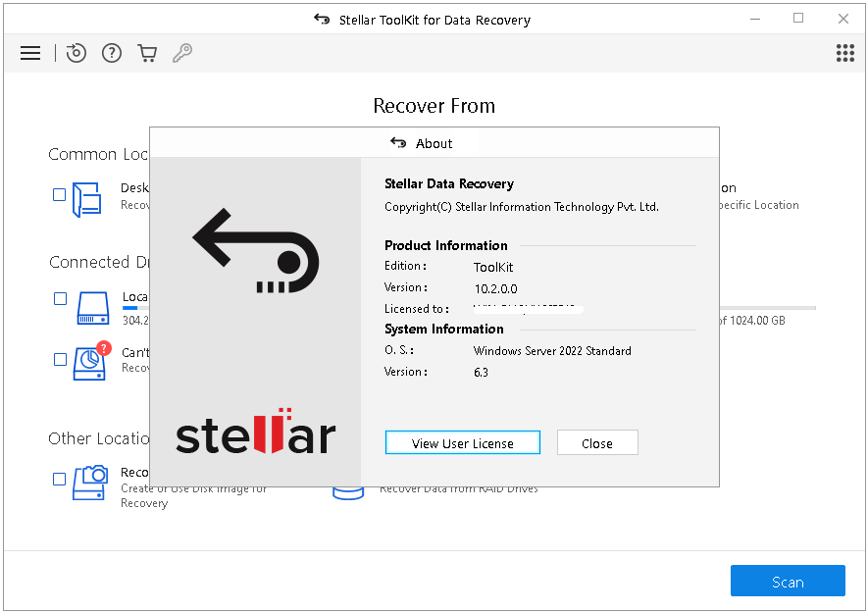This screenshot has width=868, height=612.
Task: Click View User License button
Action: point(463,442)
